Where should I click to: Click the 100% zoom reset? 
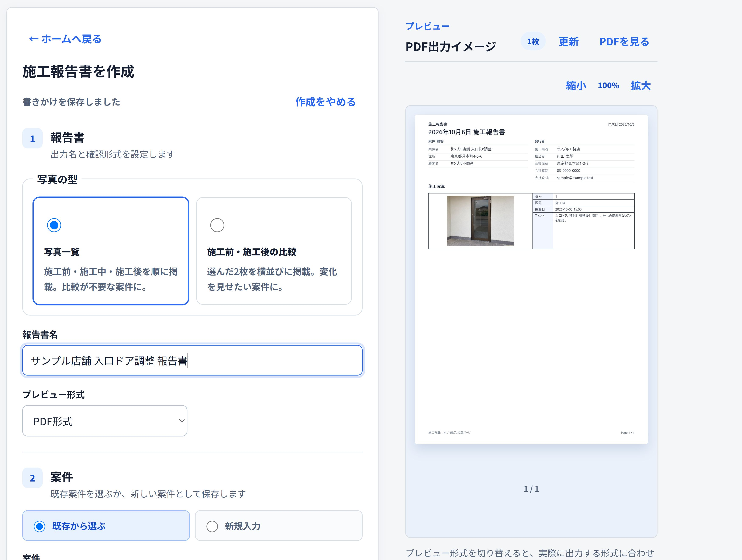tap(608, 85)
